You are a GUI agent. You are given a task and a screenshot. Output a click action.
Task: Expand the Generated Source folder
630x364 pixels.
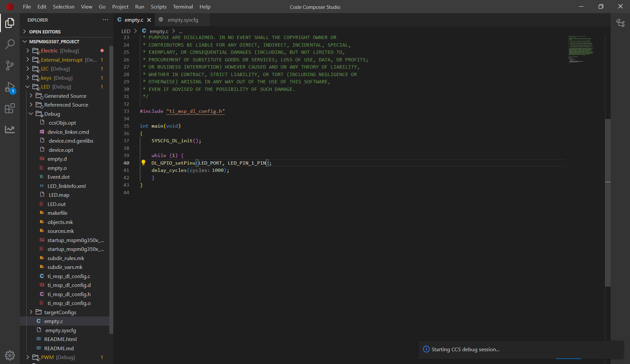click(x=64, y=96)
